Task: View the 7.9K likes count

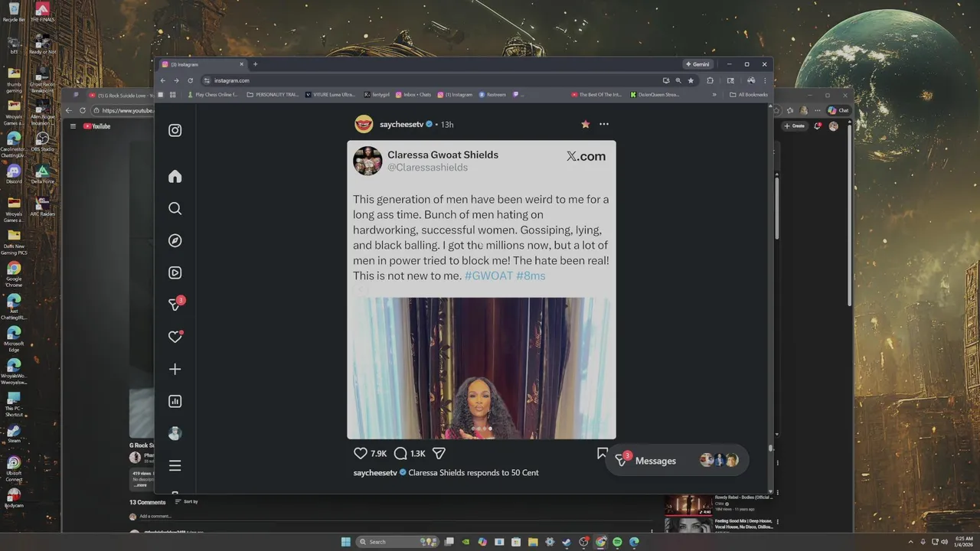Action: (x=378, y=454)
